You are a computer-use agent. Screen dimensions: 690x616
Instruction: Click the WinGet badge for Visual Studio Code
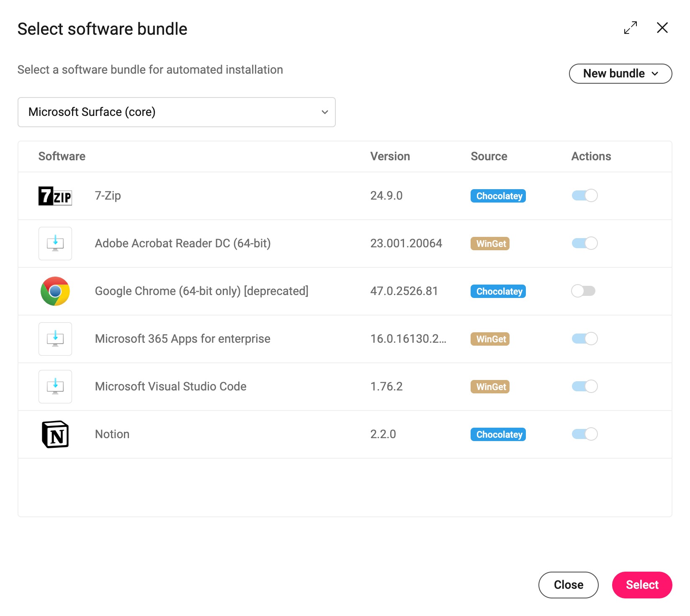tap(490, 387)
